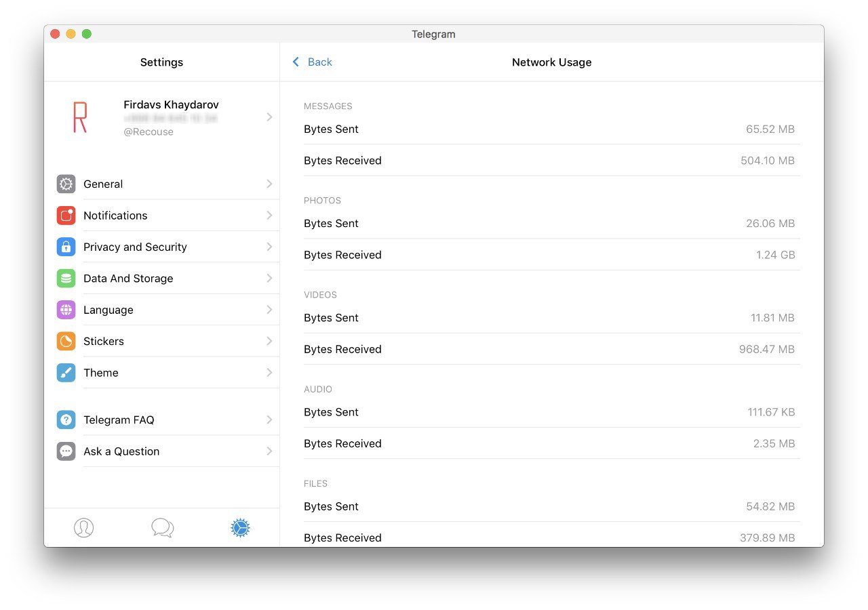Image resolution: width=868 pixels, height=610 pixels.
Task: Open the Data And Storage label
Action: pyautogui.click(x=128, y=279)
